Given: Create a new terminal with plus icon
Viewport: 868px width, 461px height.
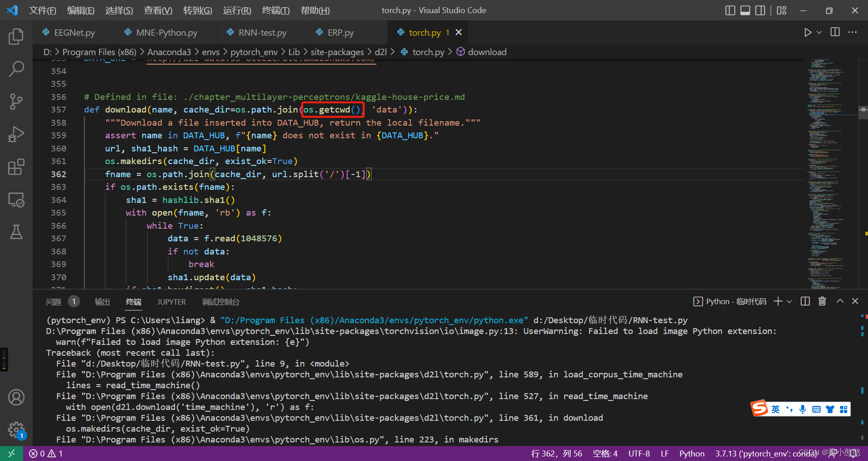Looking at the screenshot, I should 778,301.
